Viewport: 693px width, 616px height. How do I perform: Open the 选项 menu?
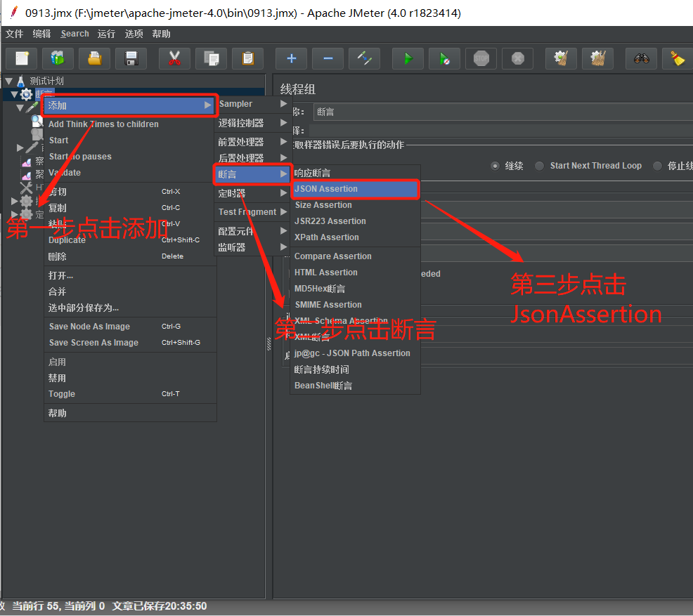coord(134,34)
